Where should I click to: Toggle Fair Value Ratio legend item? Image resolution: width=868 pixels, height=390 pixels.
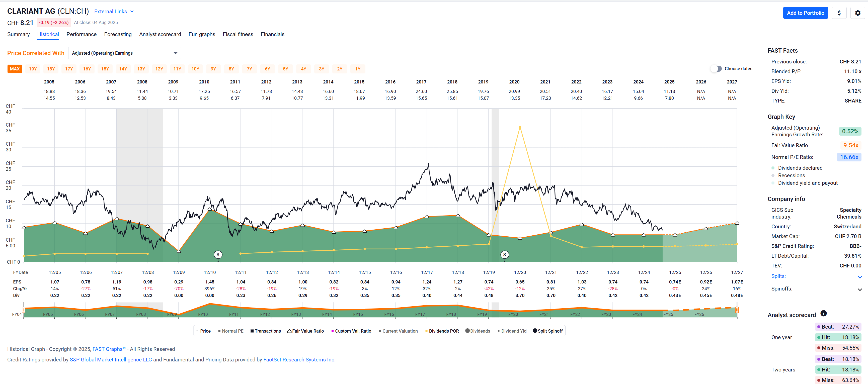(x=306, y=331)
